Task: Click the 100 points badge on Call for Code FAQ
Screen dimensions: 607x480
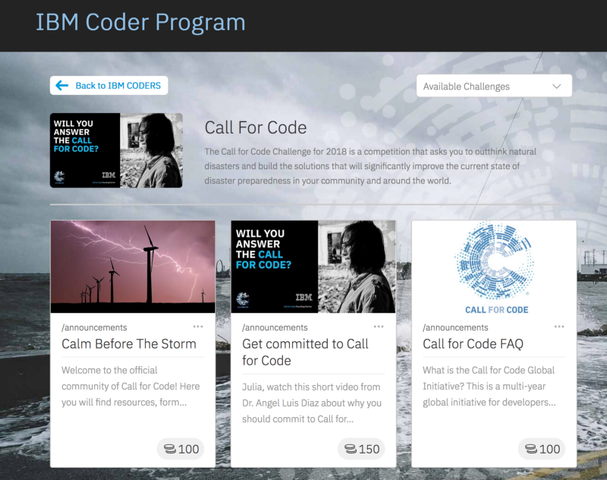Action: tap(542, 449)
